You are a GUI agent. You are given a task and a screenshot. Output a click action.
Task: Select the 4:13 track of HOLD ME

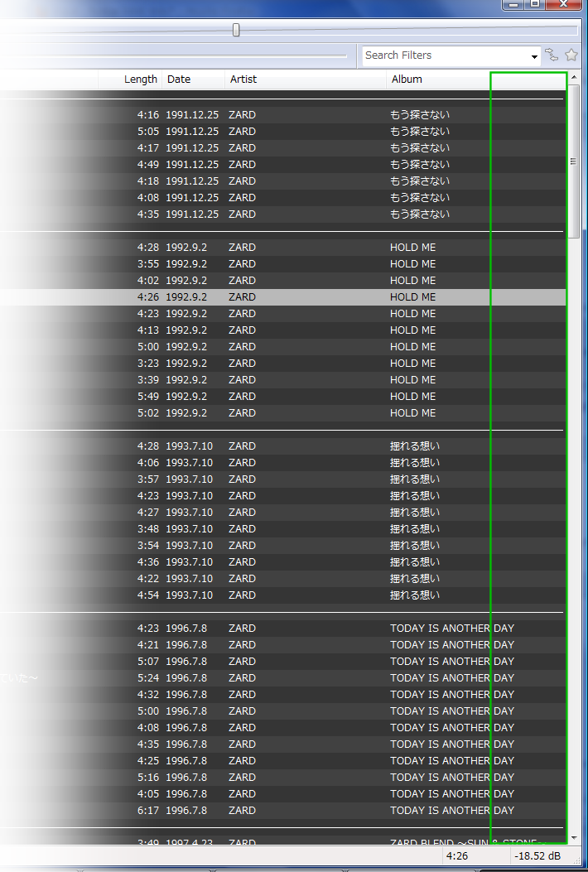point(282,330)
